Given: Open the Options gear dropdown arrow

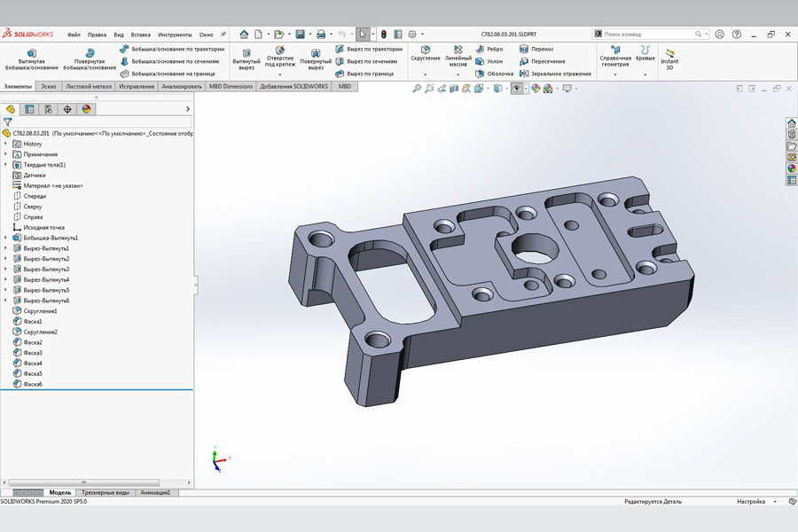Looking at the screenshot, I should (x=422, y=34).
